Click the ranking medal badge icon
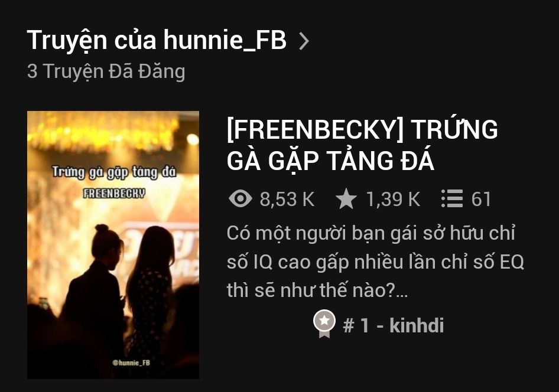This screenshot has width=559, height=392. [324, 324]
